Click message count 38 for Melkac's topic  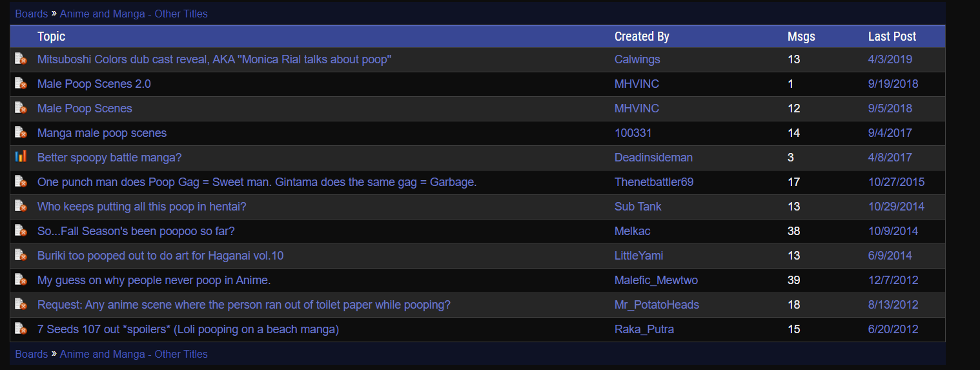(794, 231)
